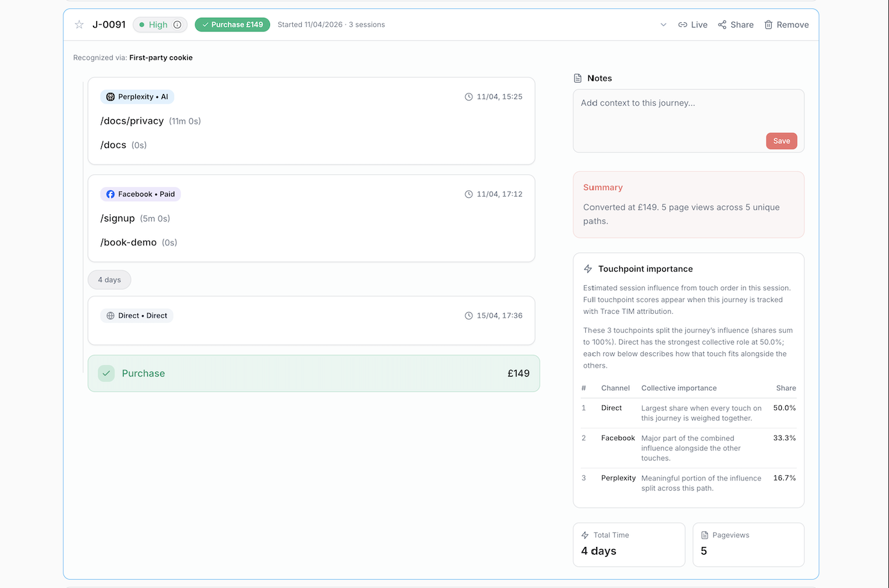Image resolution: width=889 pixels, height=588 pixels.
Task: Click the Channel column header
Action: pyautogui.click(x=615, y=388)
